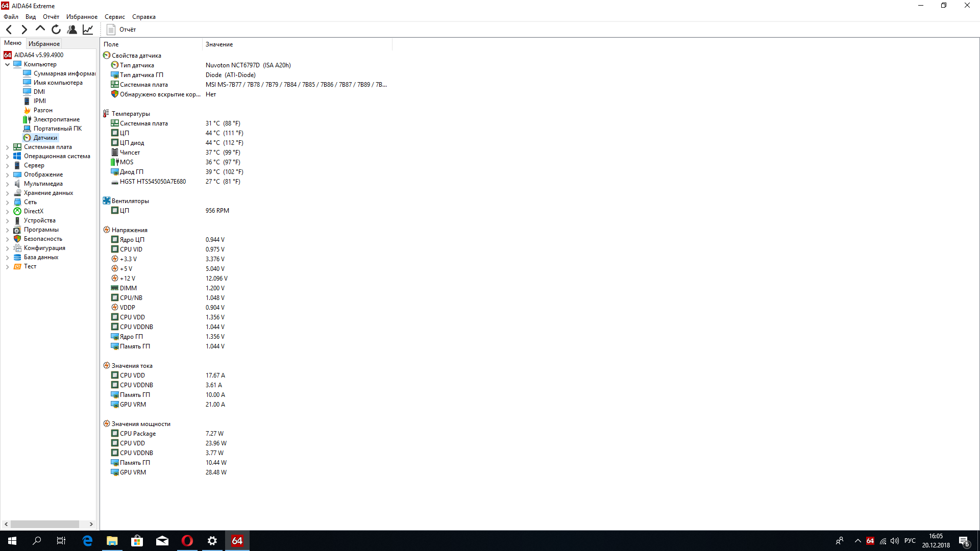Image resolution: width=980 pixels, height=551 pixels.
Task: Click the Refresh icon in toolbar
Action: tap(56, 30)
